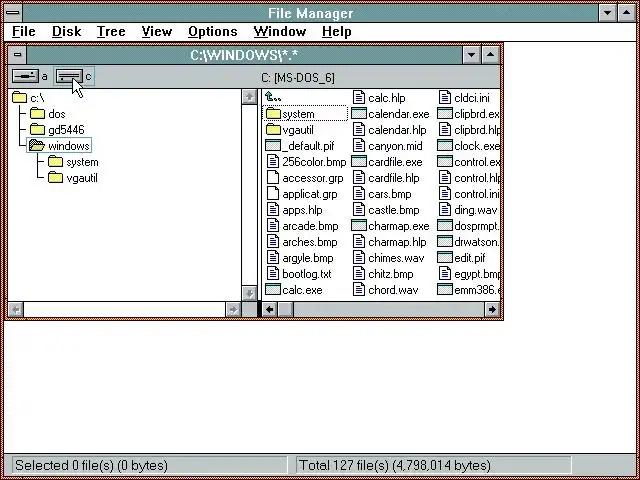The width and height of the screenshot is (640, 480).
Task: Open the Window menu
Action: (280, 31)
